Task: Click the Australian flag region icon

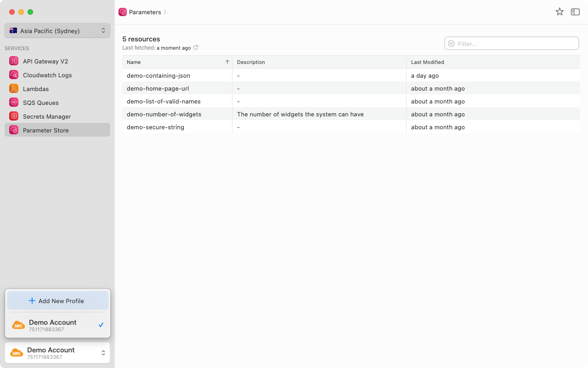Action: [x=13, y=31]
